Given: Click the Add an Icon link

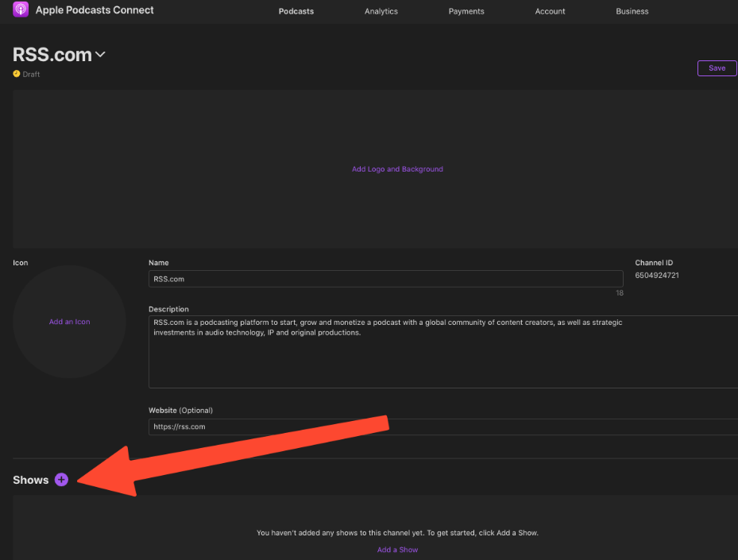Looking at the screenshot, I should tap(70, 322).
